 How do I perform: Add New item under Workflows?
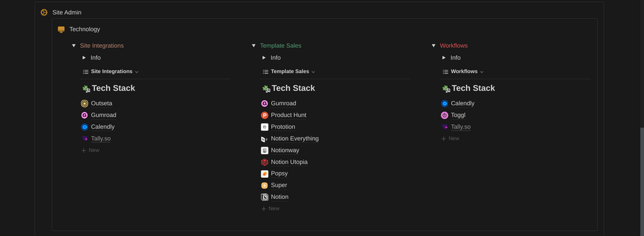(450, 139)
